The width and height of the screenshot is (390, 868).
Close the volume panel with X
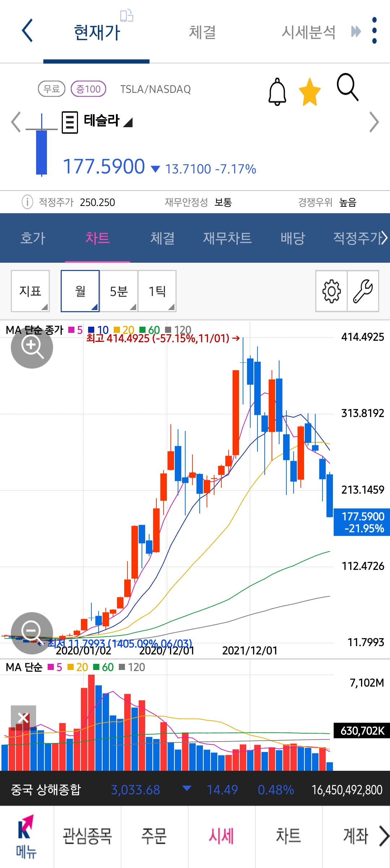23,718
